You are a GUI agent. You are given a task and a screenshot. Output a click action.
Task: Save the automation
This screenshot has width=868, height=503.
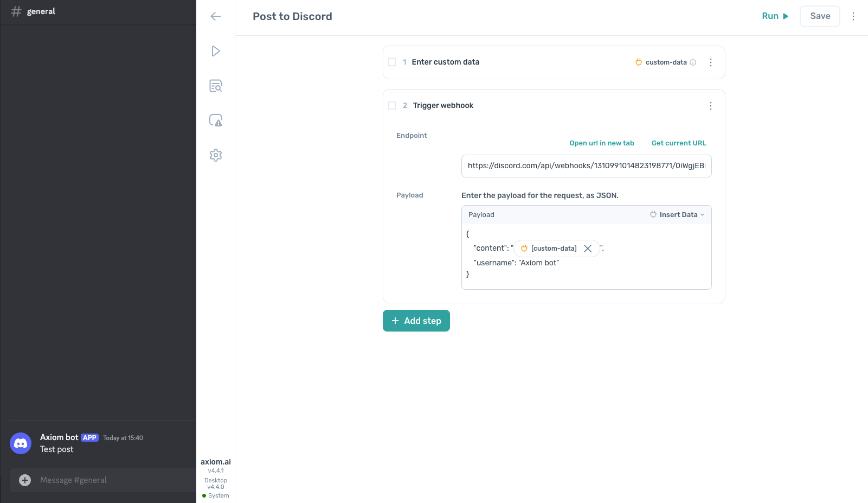820,16
